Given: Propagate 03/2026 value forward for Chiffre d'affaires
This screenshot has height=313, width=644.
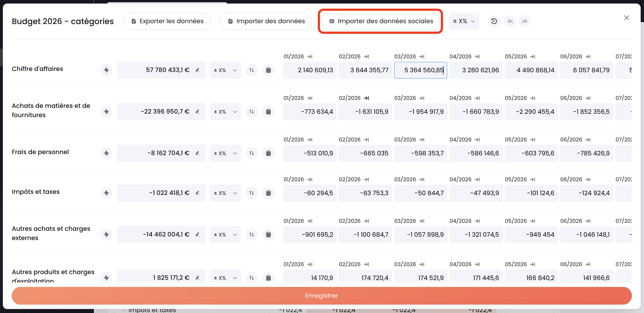Looking at the screenshot, I should 422,56.
